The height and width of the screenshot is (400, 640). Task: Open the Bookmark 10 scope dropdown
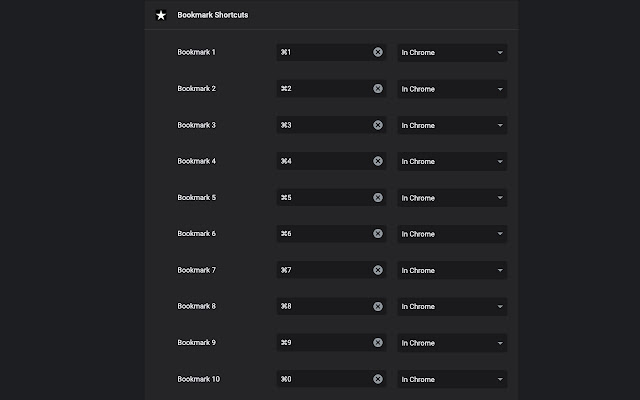coord(452,380)
